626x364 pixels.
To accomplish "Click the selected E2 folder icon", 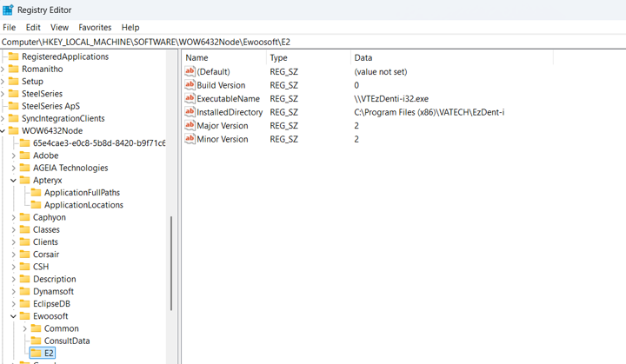I will pyautogui.click(x=36, y=354).
